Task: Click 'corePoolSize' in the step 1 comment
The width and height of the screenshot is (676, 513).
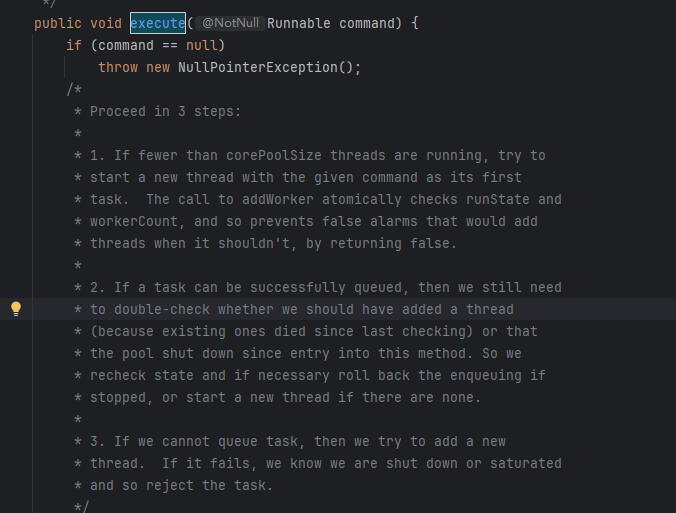Action: [x=274, y=155]
